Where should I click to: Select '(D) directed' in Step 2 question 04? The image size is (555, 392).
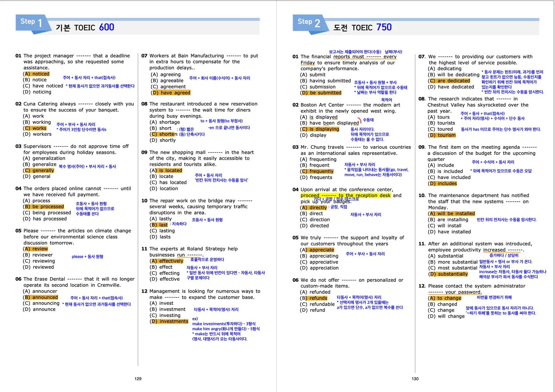pyautogui.click(x=314, y=226)
